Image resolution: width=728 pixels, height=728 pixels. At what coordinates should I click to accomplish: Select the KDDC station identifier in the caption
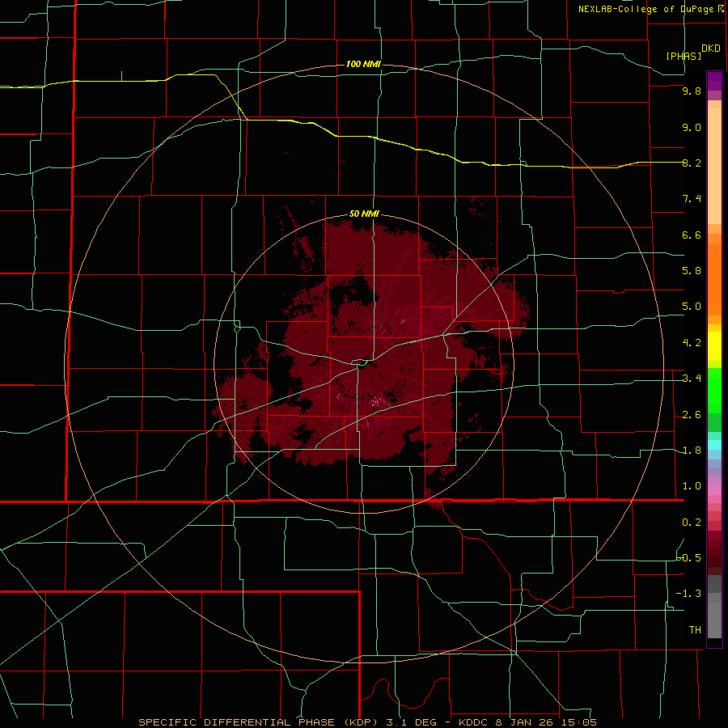(x=473, y=722)
